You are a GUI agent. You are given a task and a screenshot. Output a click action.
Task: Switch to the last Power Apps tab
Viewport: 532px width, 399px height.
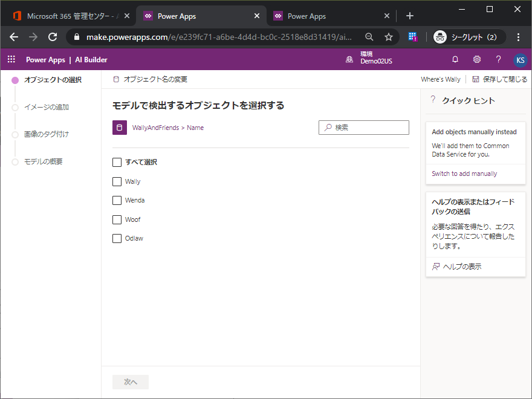[331, 16]
